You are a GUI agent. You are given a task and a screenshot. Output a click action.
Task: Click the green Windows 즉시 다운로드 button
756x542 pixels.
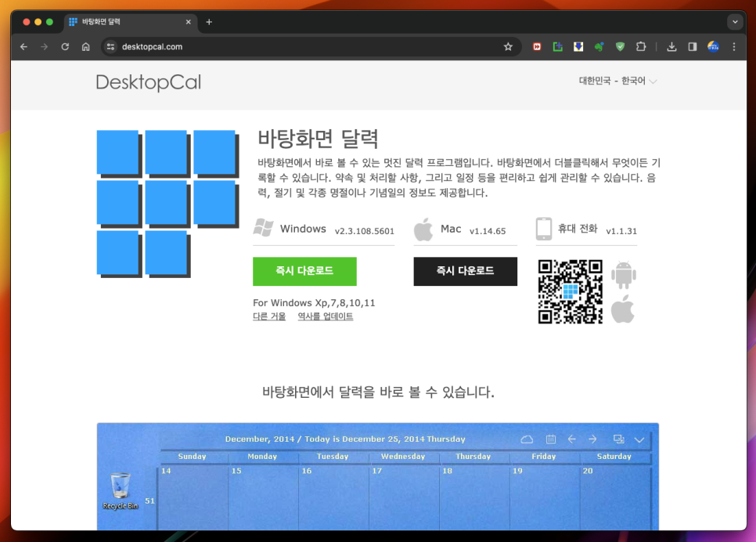point(304,271)
